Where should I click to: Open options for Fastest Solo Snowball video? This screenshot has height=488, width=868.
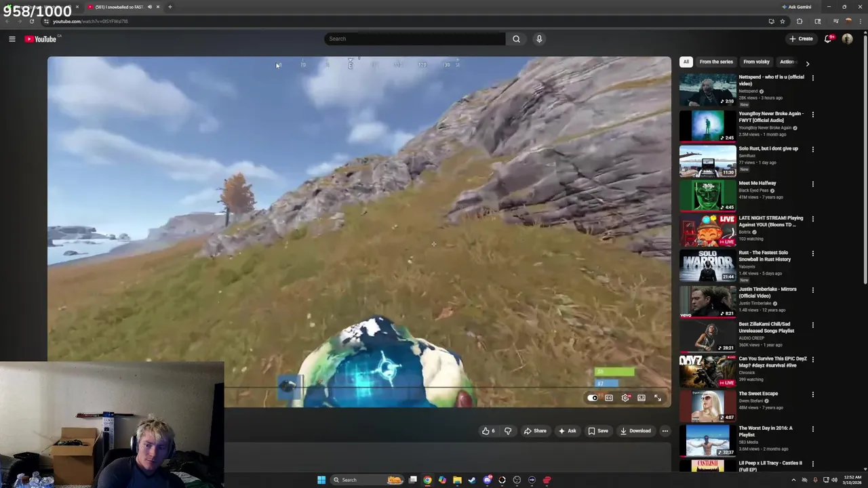click(x=813, y=253)
